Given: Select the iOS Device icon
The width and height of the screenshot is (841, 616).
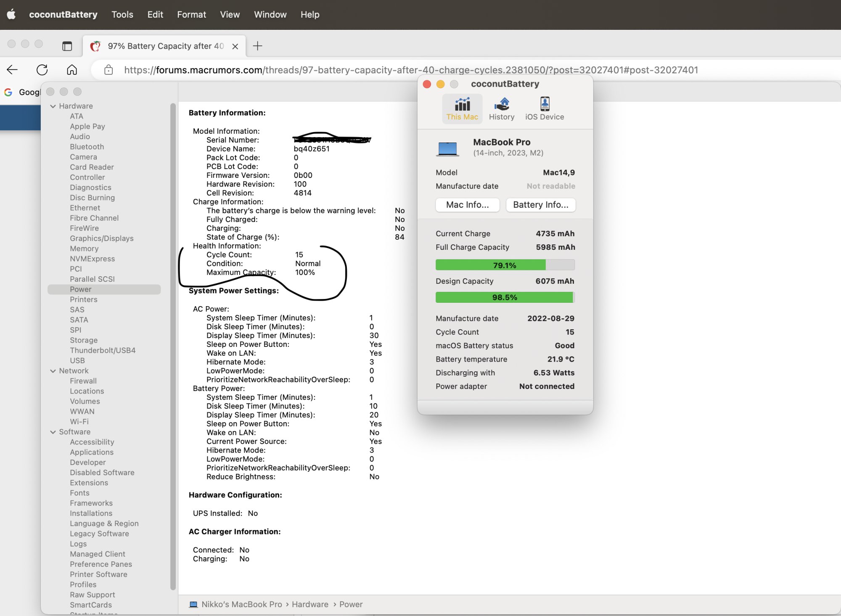Looking at the screenshot, I should point(544,108).
